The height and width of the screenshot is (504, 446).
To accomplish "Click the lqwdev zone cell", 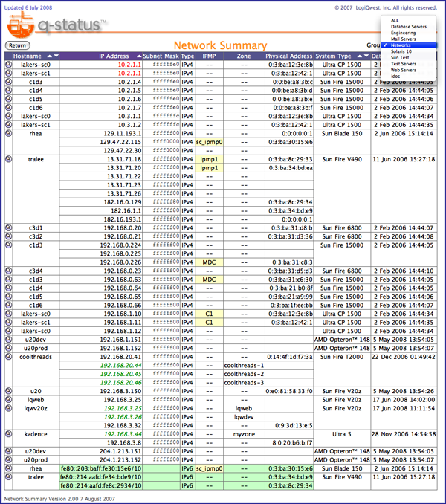I will pos(245,417).
